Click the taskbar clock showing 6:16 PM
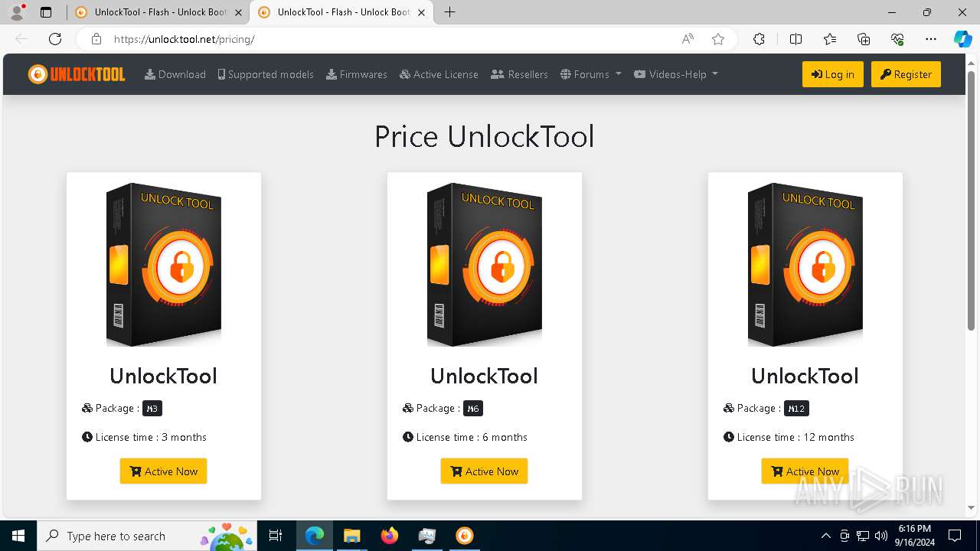980x551 pixels. [914, 536]
